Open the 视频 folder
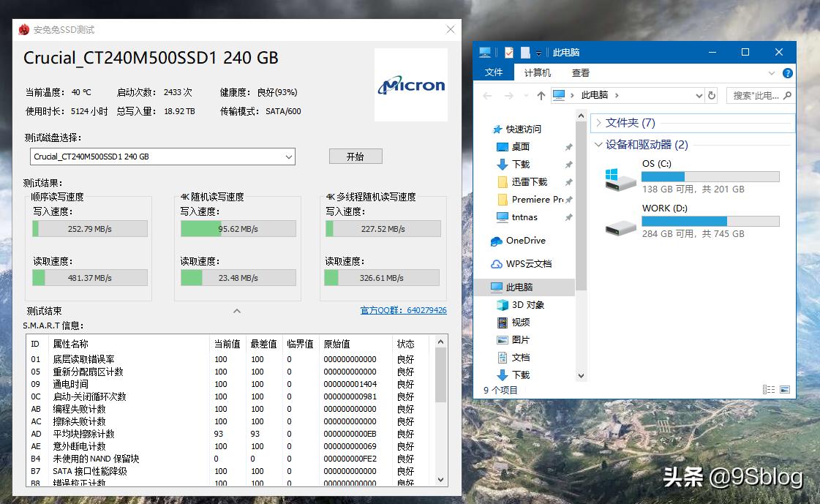 518,322
